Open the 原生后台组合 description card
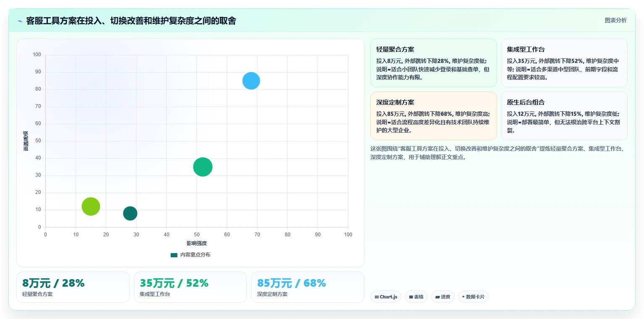Screen dimensions: 644x319 coord(564,116)
